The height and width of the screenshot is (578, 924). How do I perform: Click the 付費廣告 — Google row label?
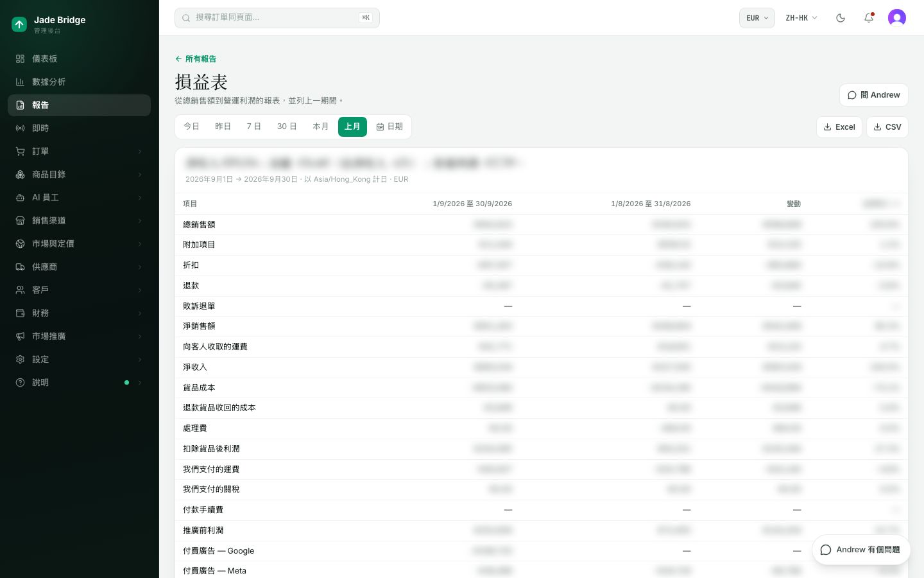(218, 551)
